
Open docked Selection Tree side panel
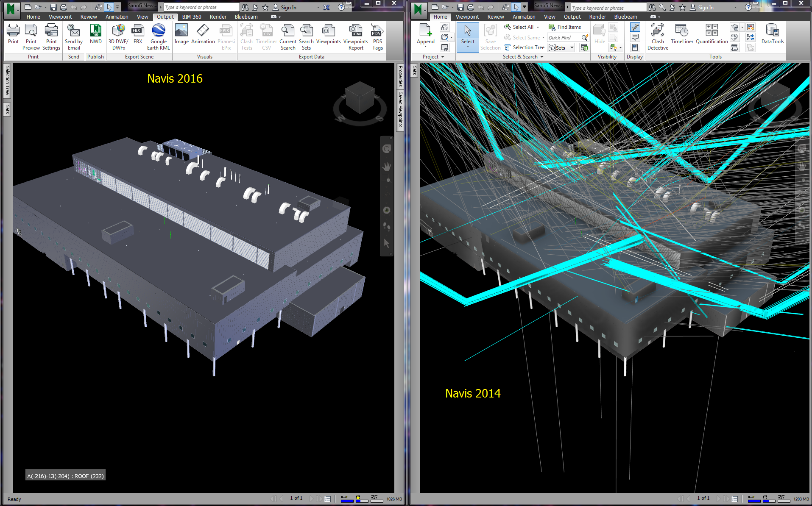click(x=7, y=81)
